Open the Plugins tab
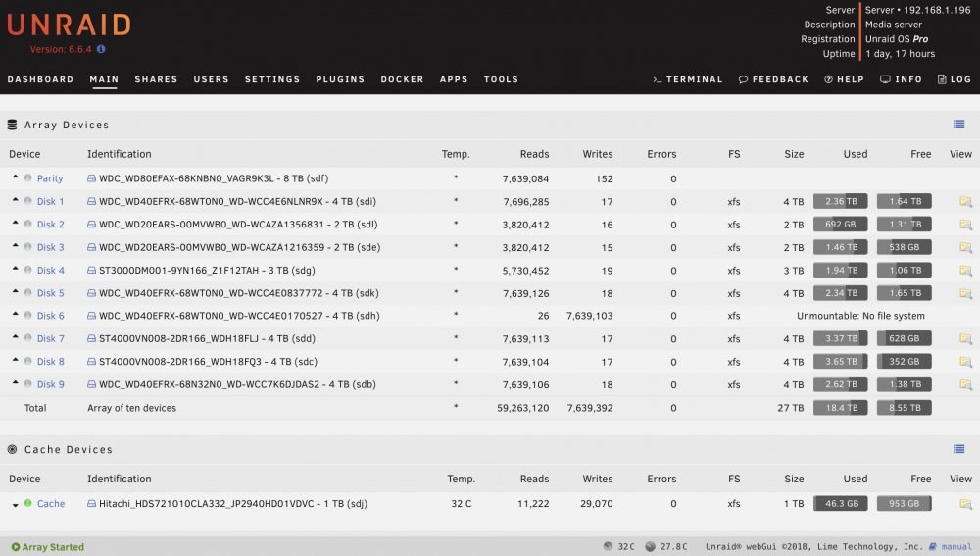 pos(340,79)
